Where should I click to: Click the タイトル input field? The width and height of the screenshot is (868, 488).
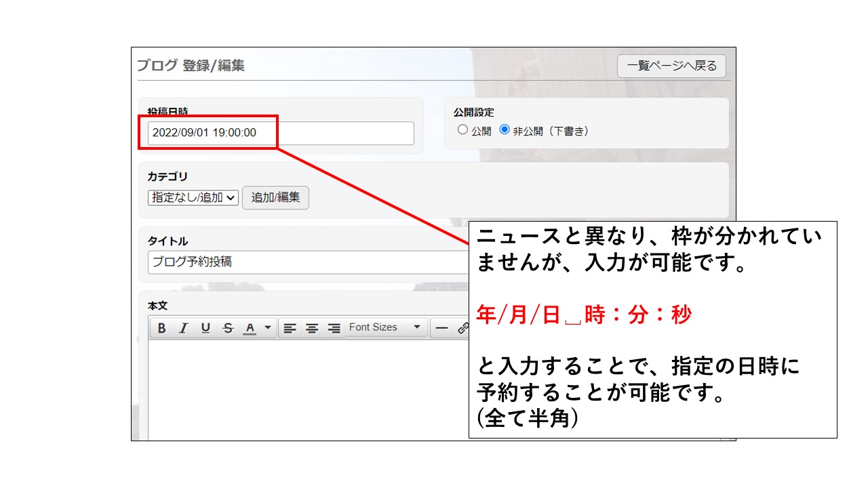[x=305, y=262]
